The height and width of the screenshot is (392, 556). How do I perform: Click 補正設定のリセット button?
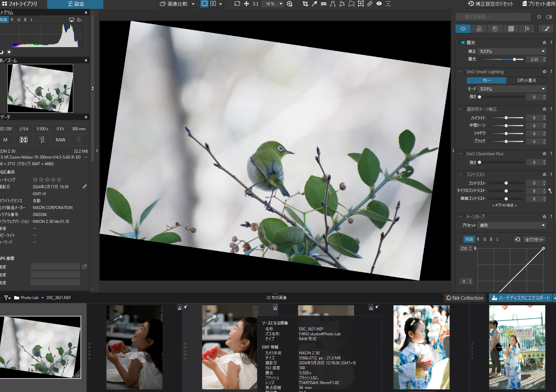pos(491,4)
